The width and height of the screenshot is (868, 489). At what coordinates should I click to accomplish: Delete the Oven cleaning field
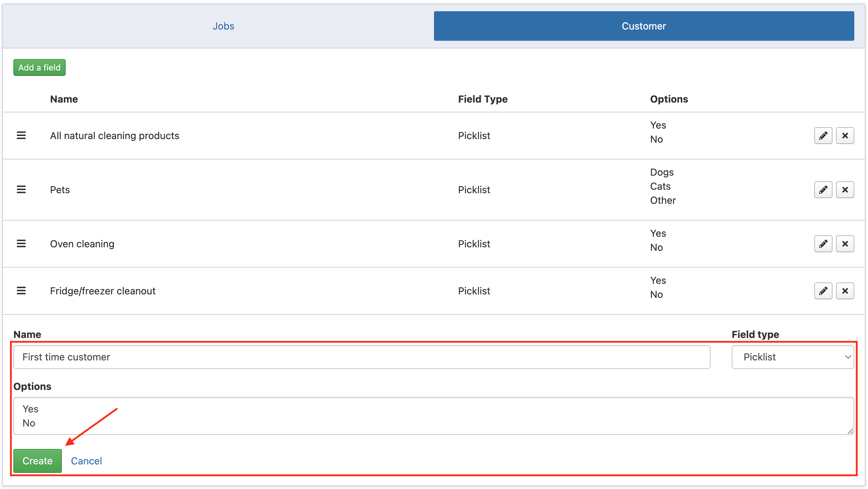(x=844, y=244)
